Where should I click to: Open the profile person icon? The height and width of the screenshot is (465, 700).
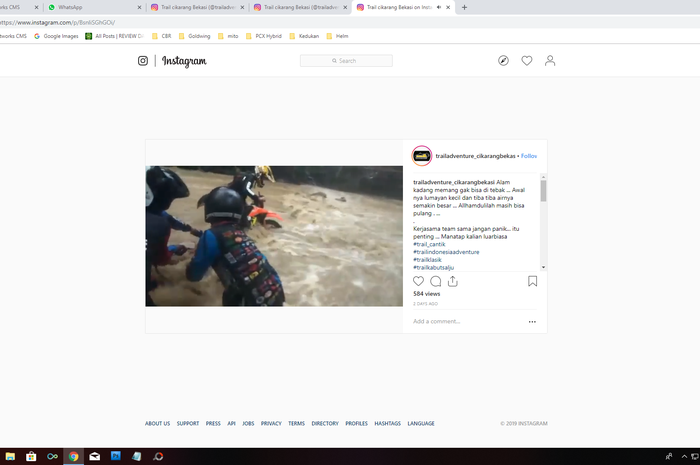[550, 61]
